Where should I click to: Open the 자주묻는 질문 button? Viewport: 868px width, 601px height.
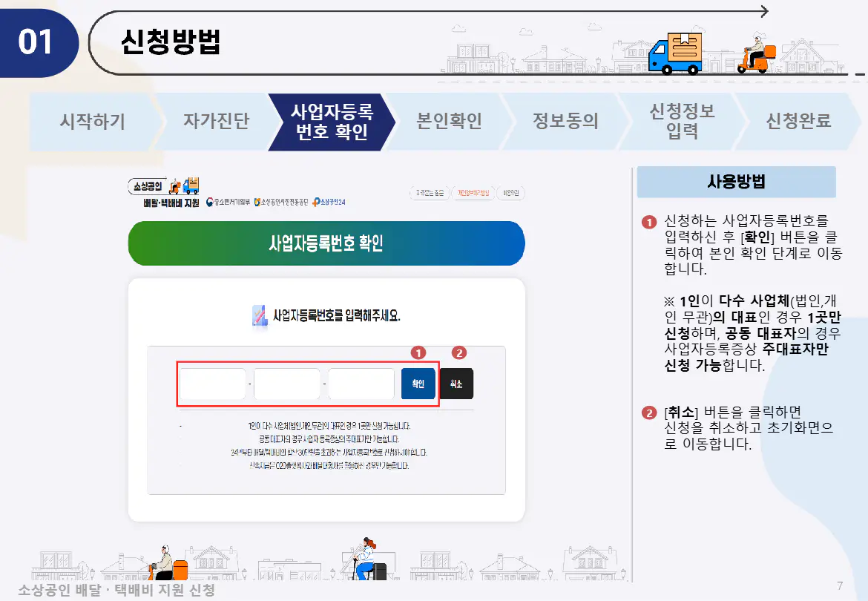[430, 193]
